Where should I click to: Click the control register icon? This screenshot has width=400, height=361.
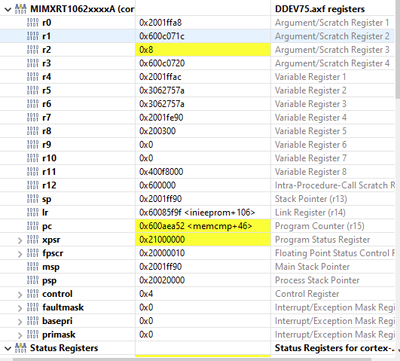tap(33, 294)
